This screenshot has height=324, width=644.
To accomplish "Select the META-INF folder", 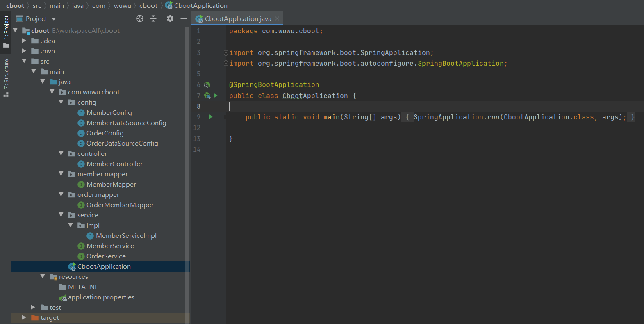I will (x=83, y=287).
